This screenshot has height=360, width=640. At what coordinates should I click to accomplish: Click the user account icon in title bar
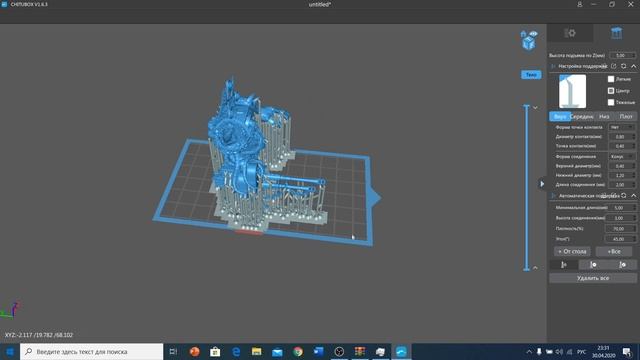click(580, 4)
